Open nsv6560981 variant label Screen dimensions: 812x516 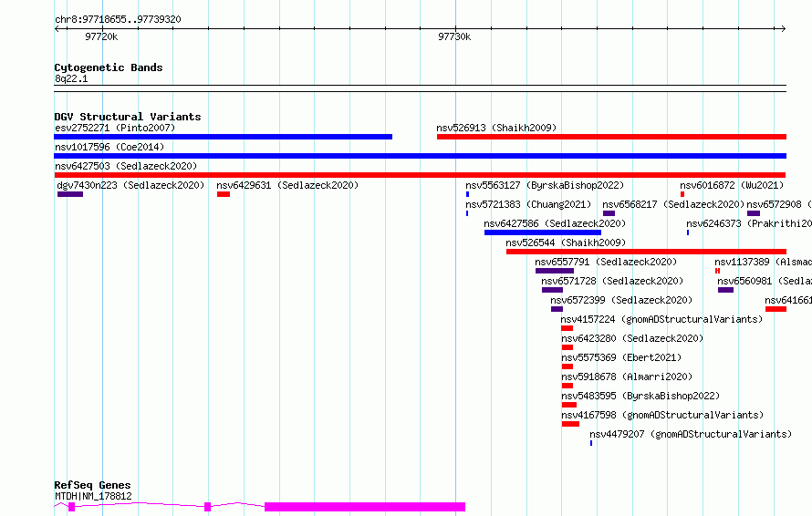765,281
